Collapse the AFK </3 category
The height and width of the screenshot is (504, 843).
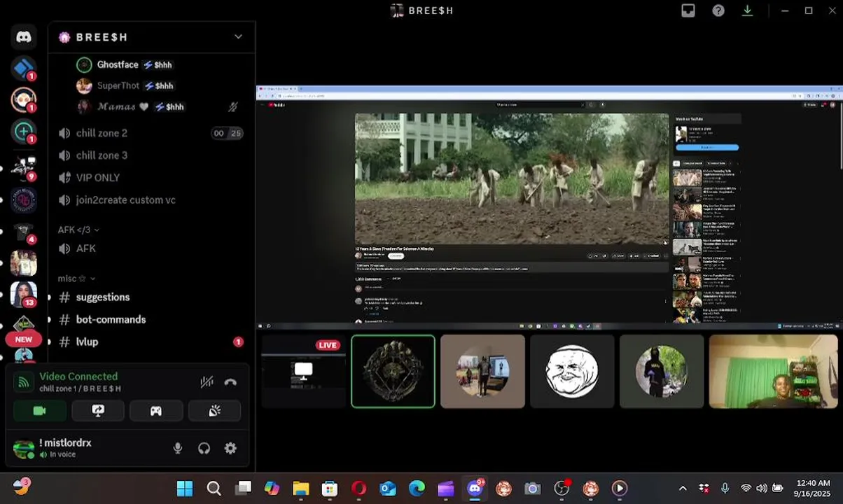pos(78,230)
